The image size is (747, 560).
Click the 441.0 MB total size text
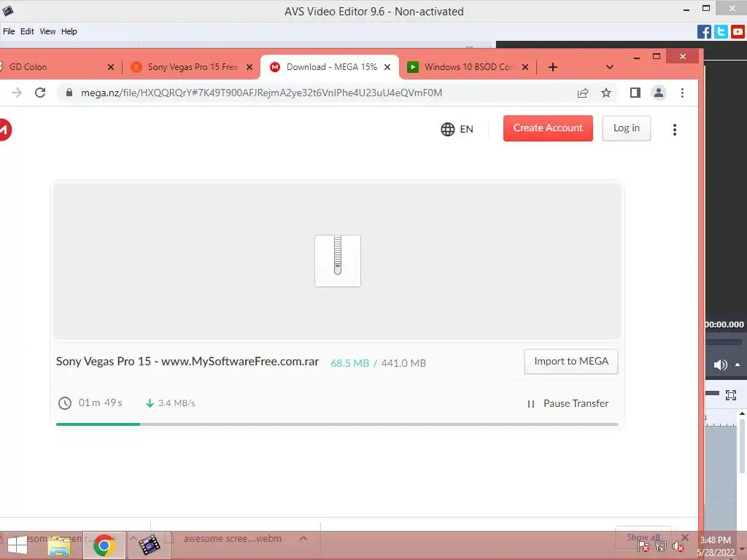(403, 363)
